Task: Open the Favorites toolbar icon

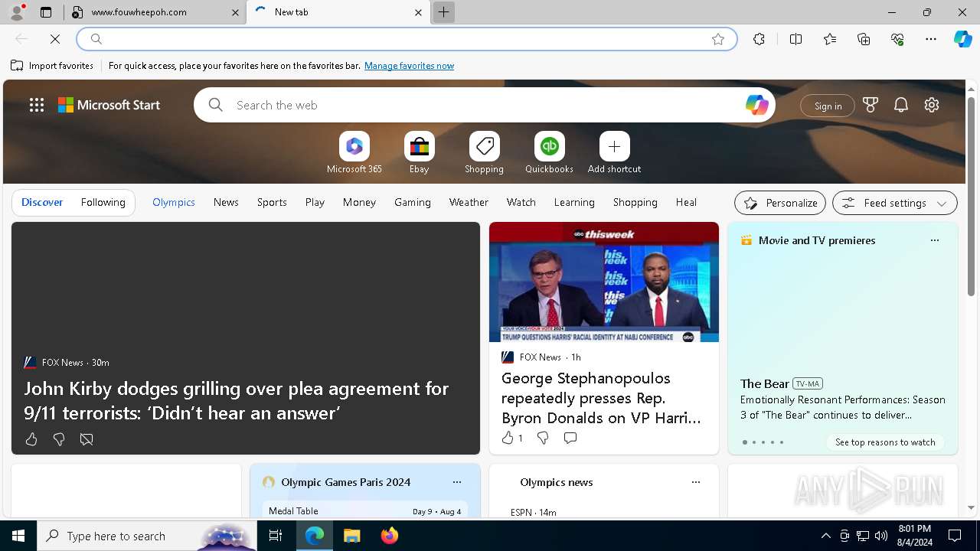Action: pos(830,39)
